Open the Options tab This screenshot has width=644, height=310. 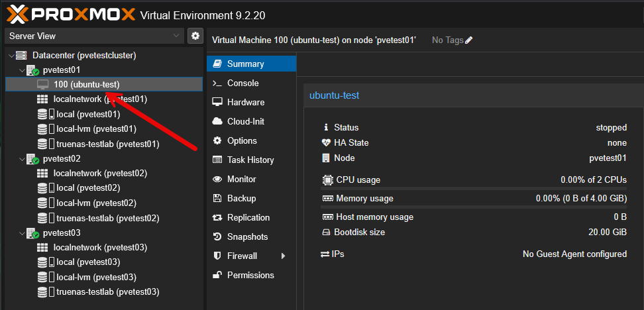(251, 141)
